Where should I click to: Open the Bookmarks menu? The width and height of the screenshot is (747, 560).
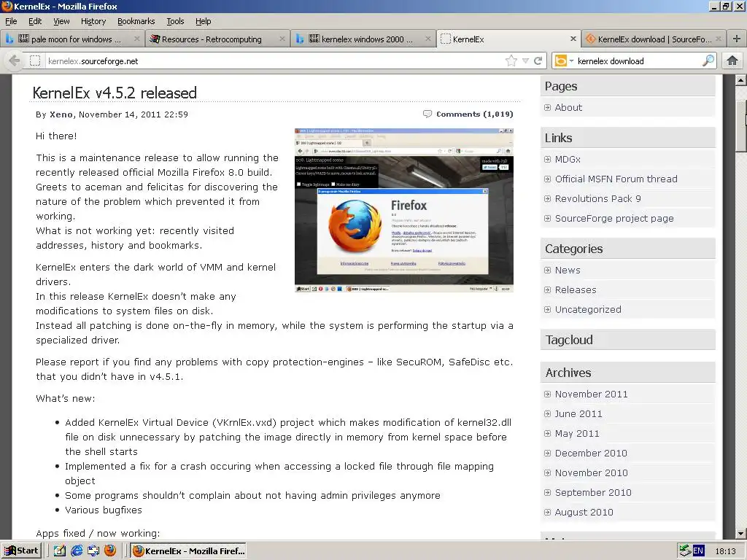point(136,21)
